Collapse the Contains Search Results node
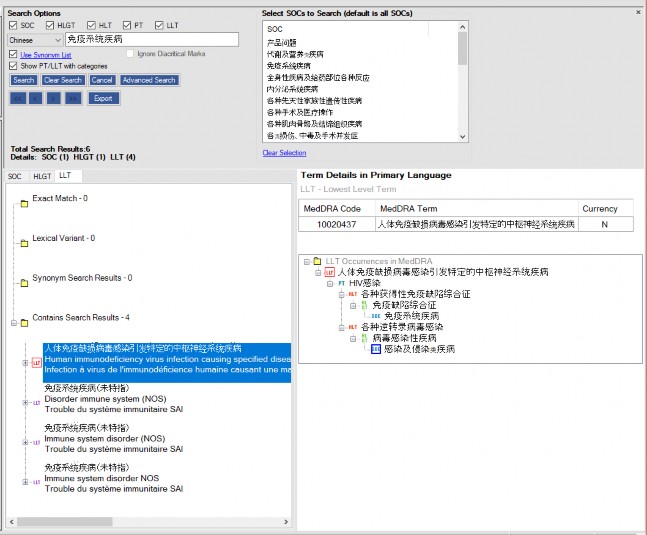The image size is (647, 535). (x=11, y=323)
